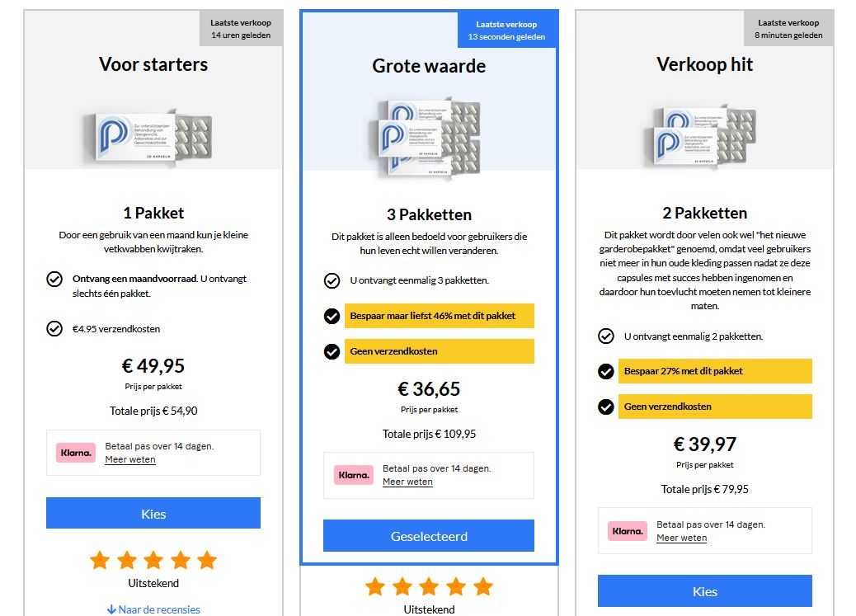Click the checkmark beside 'Ontvang een maandvoorraad'
Image resolution: width=856 pixels, height=616 pixels.
pyautogui.click(x=54, y=279)
